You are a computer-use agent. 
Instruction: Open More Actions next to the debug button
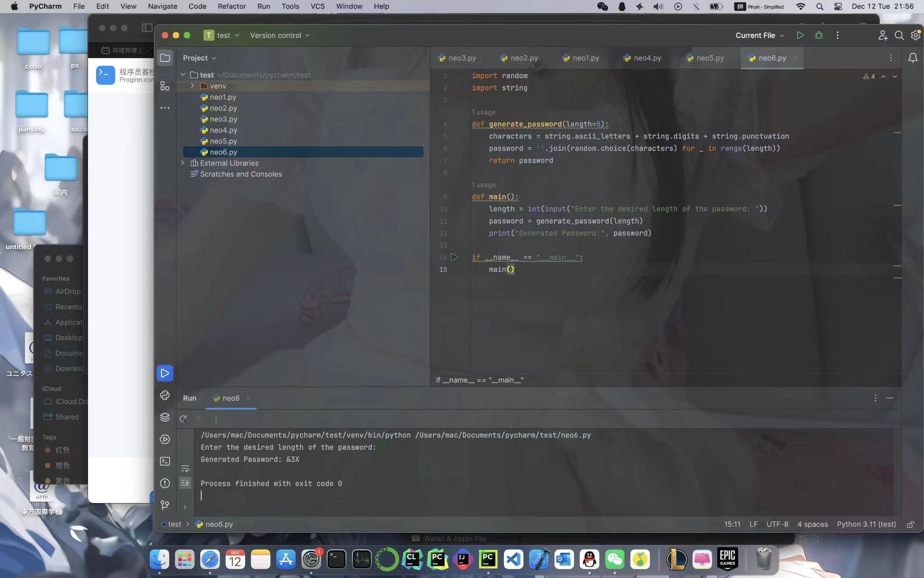pyautogui.click(x=837, y=35)
